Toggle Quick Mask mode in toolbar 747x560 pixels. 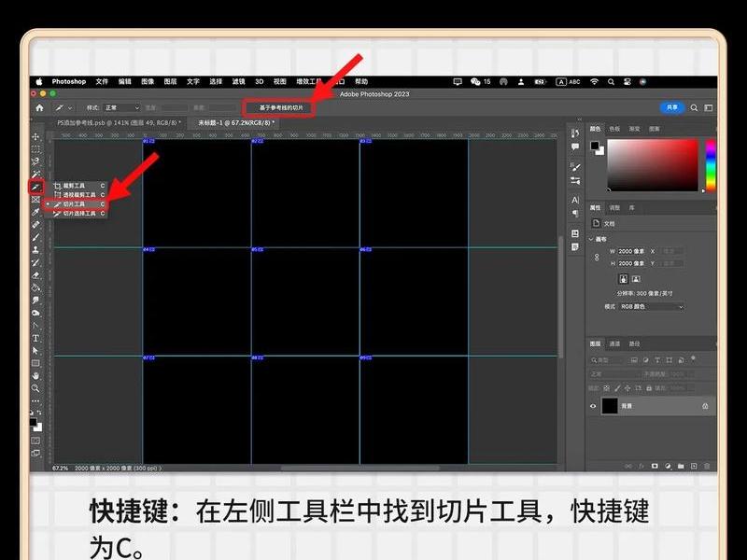pos(35,441)
